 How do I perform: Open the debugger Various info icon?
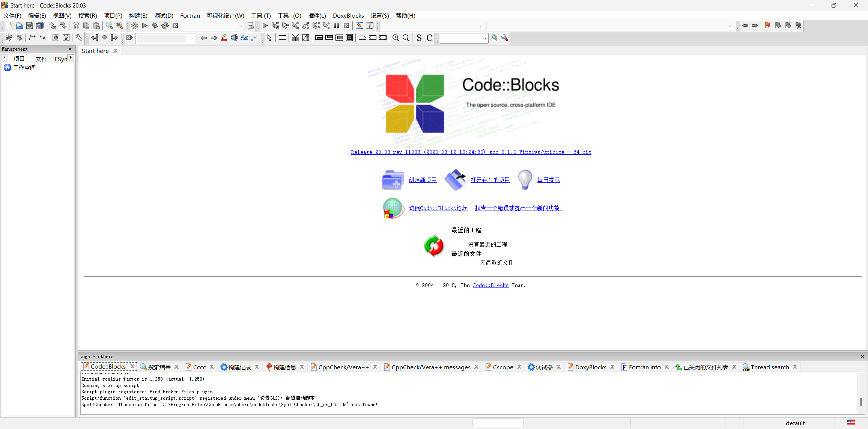[370, 26]
